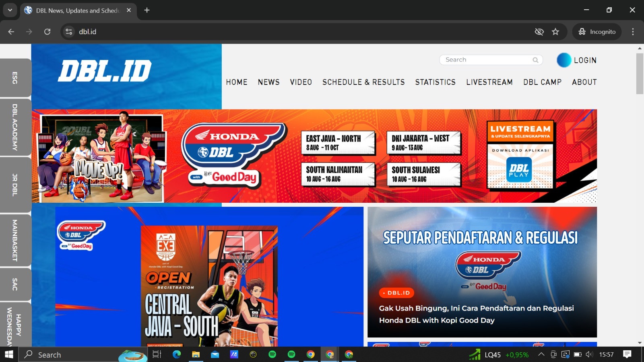Click the Windows taskbar Search box

click(x=83, y=354)
